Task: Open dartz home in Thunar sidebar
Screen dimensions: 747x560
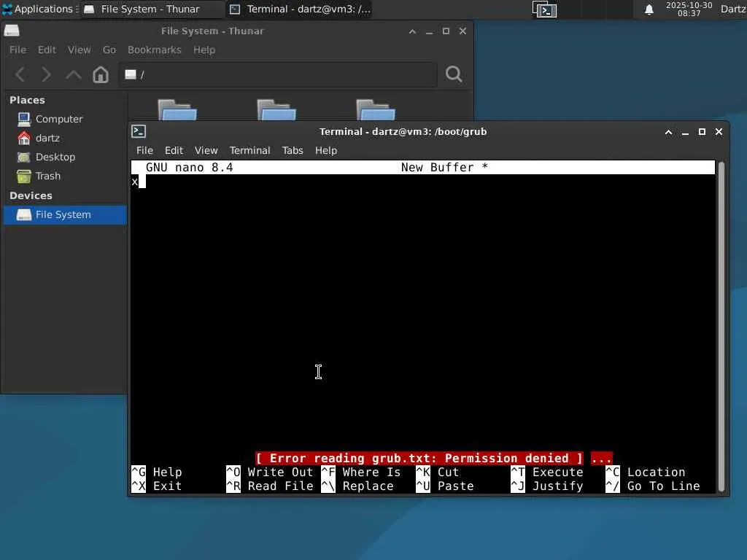Action: click(x=47, y=138)
